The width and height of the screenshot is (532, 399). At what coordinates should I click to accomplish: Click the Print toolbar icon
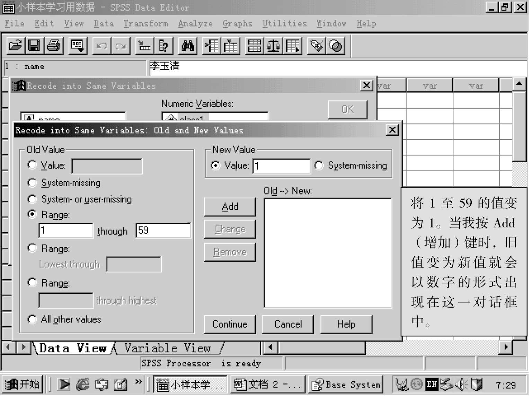coord(53,46)
